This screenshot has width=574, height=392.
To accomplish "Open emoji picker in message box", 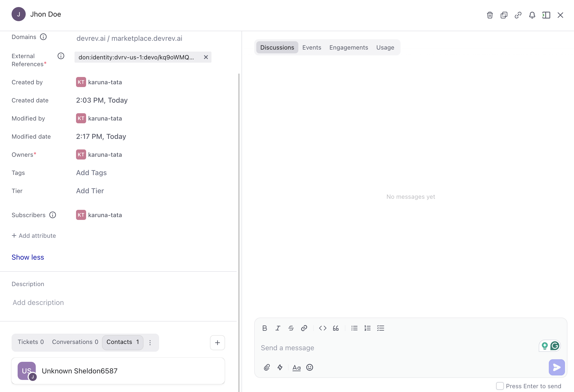I will [x=309, y=367].
